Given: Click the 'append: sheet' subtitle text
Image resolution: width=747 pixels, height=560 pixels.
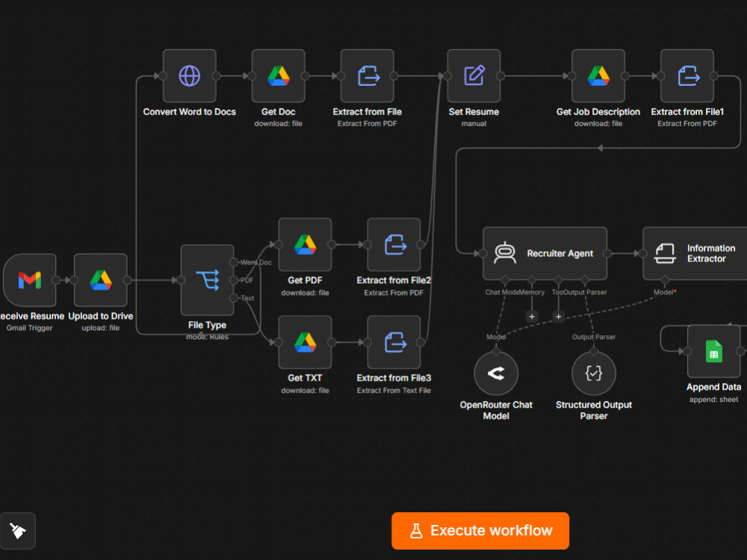Looking at the screenshot, I should 713,399.
